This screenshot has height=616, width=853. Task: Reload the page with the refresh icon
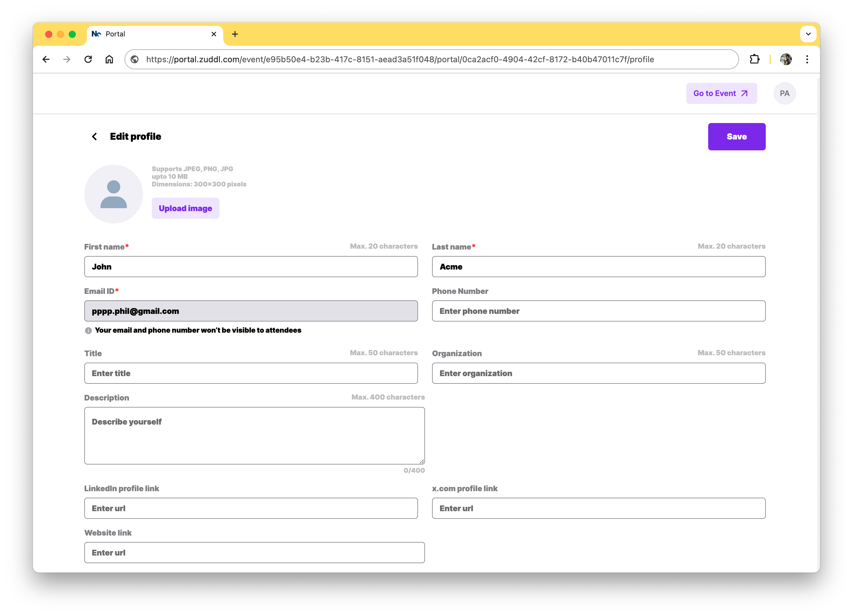[88, 59]
